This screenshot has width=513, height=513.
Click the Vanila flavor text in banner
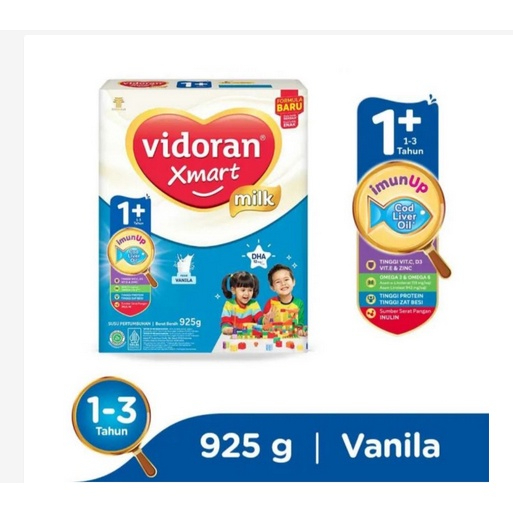391,445
